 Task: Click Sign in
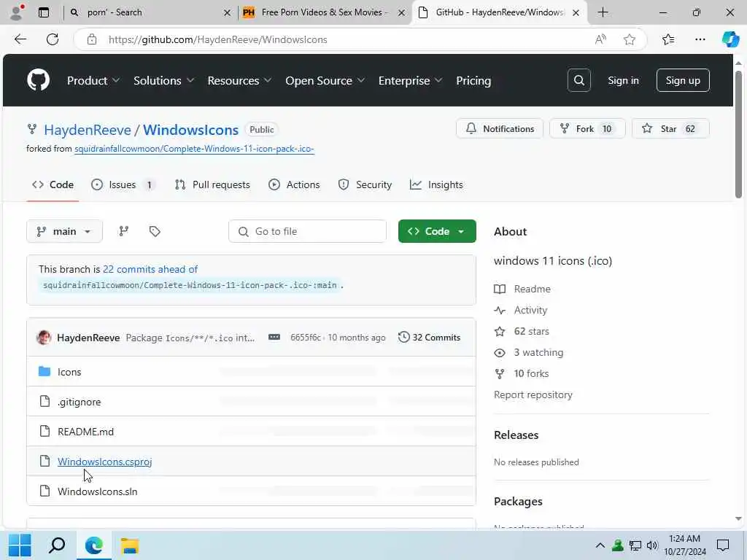click(623, 80)
